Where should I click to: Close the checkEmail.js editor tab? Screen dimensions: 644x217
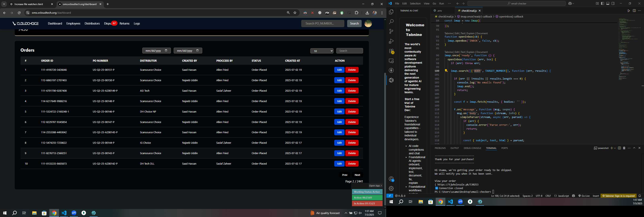coord(480,11)
